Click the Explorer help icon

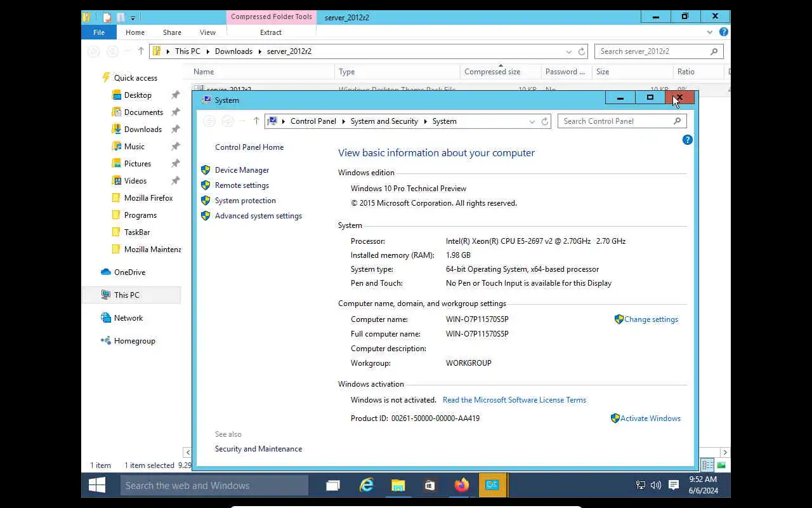(724, 32)
